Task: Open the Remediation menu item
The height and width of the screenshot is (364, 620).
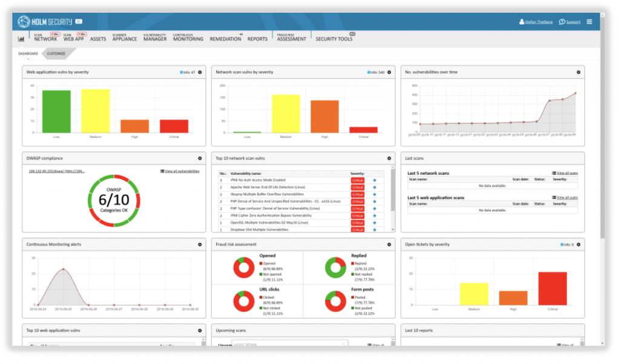Action: click(x=225, y=39)
